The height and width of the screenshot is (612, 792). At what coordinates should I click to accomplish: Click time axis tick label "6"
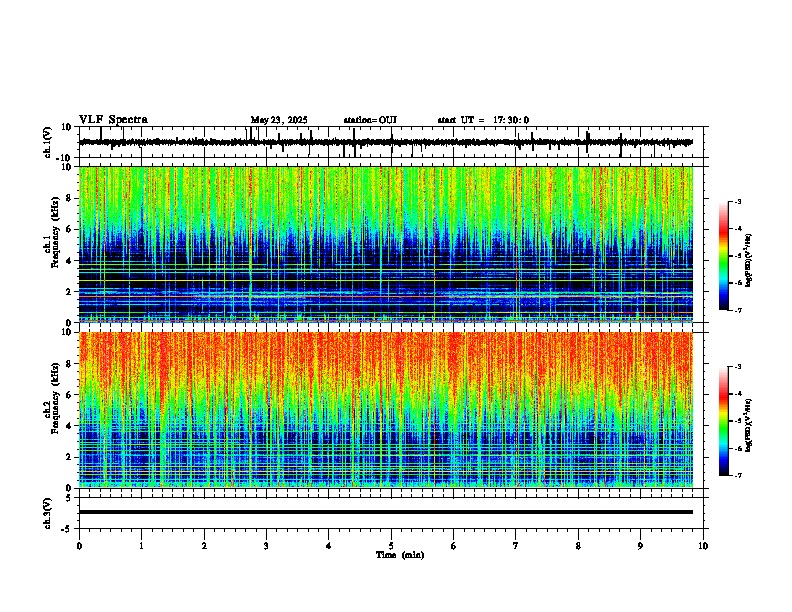click(x=454, y=546)
